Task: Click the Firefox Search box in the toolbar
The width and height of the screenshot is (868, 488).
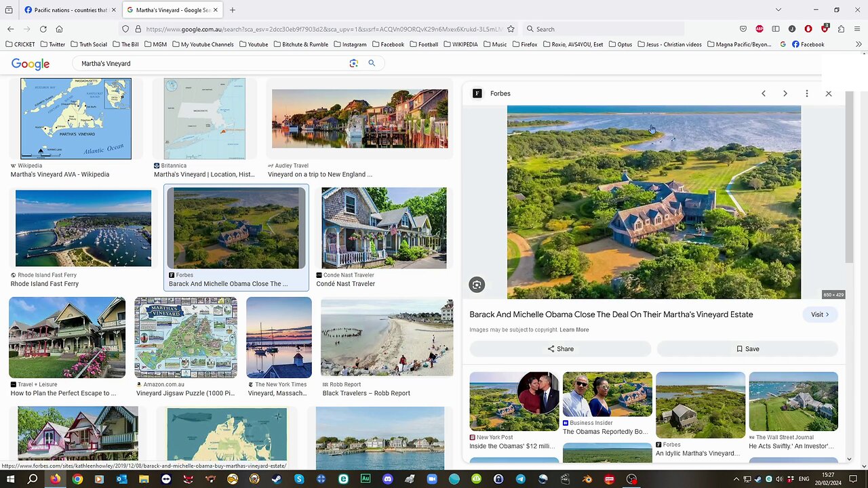Action: [604, 29]
